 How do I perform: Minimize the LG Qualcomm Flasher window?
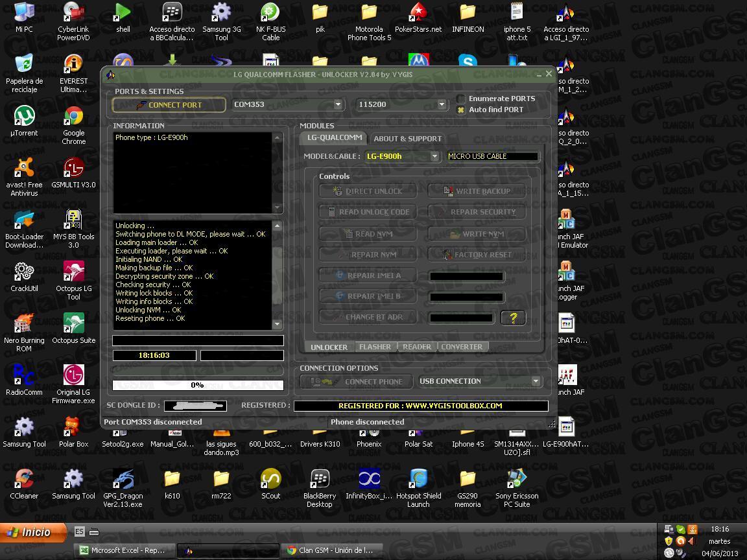coord(539,75)
